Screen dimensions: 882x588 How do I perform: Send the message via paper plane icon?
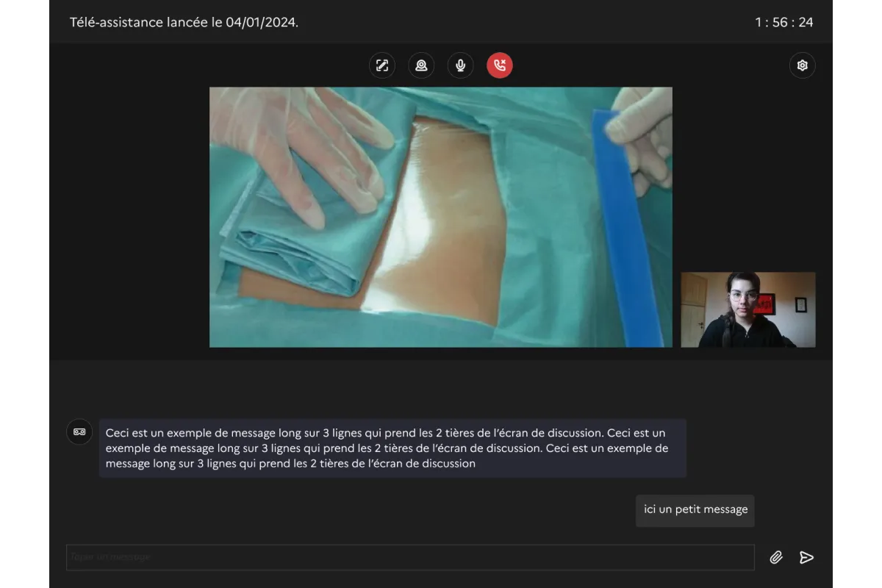(x=805, y=557)
